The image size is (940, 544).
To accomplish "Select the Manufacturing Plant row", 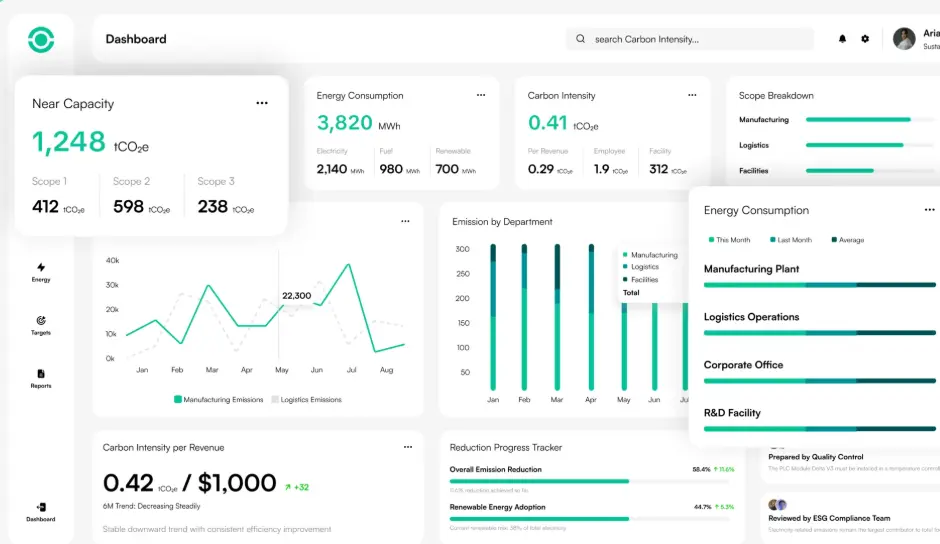I will (820, 275).
